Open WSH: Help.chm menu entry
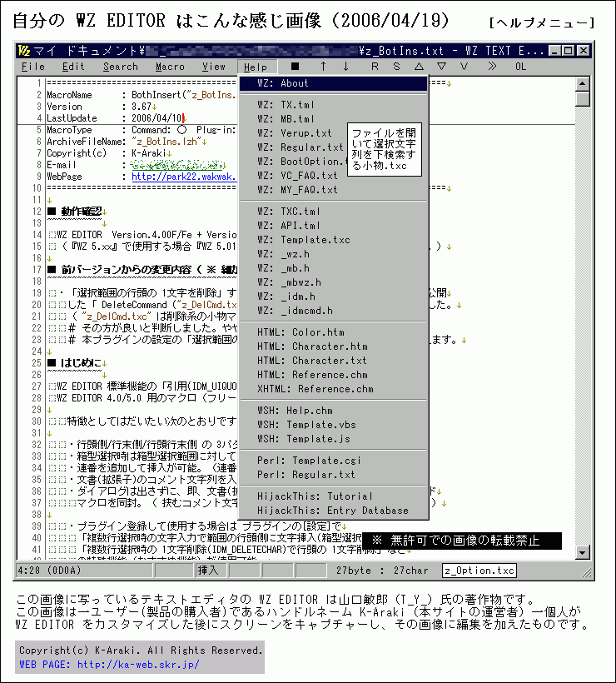616x683 pixels. pyautogui.click(x=334, y=411)
